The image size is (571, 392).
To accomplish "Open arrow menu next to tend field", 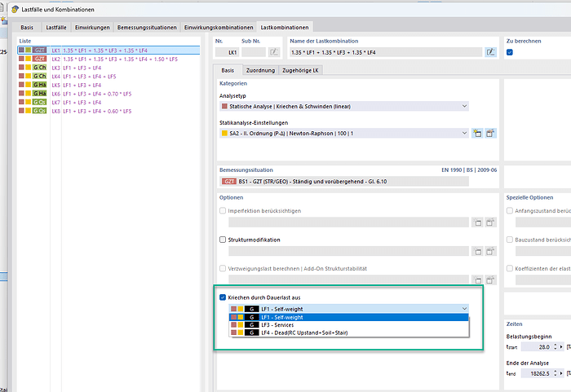I will coord(561,373).
